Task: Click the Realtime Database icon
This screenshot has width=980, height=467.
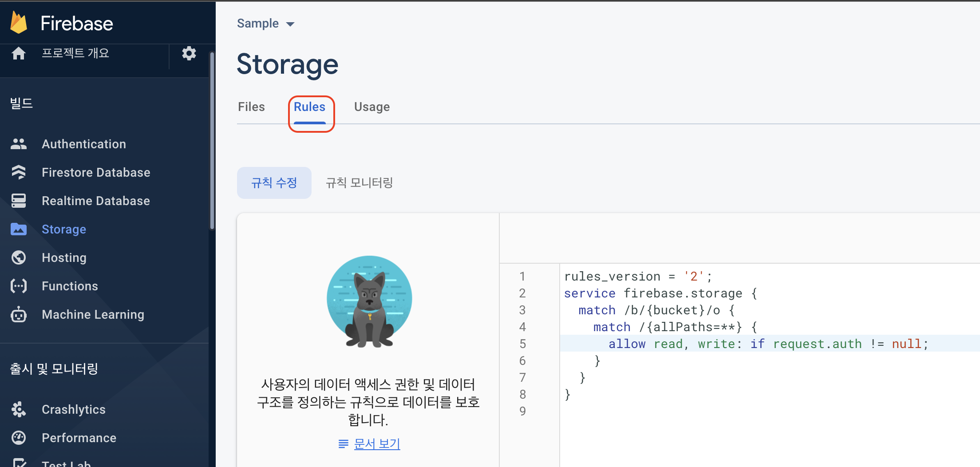Action: [19, 201]
